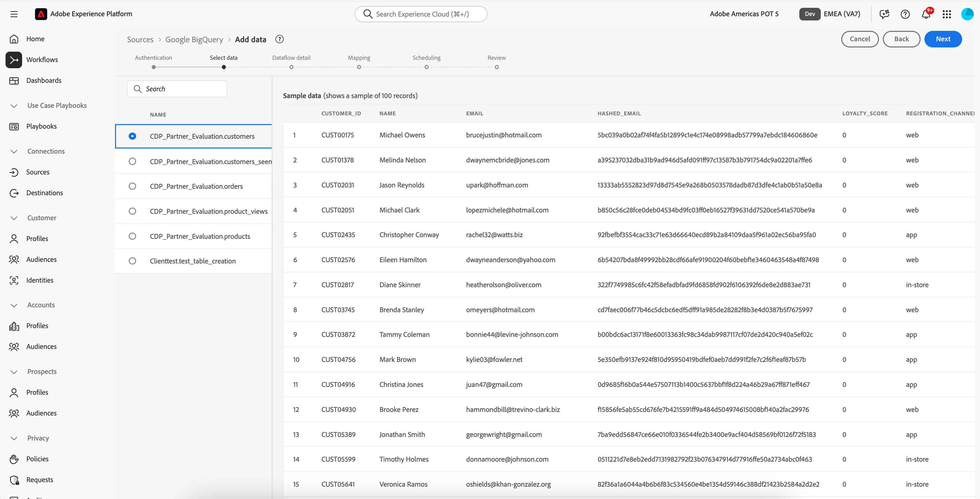Select CDP_Partner_Evaluation.product_views radio button
The height and width of the screenshot is (499, 980).
[x=132, y=211]
